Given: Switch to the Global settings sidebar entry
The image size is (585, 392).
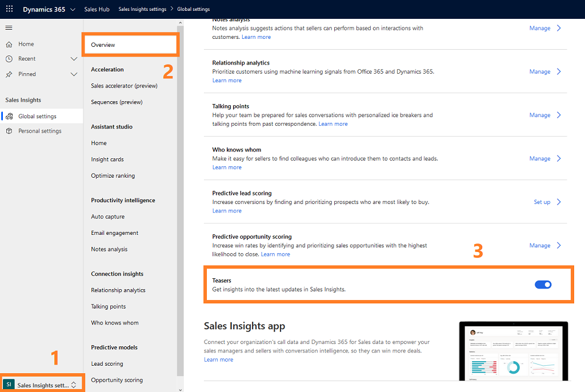Looking at the screenshot, I should coord(37,115).
